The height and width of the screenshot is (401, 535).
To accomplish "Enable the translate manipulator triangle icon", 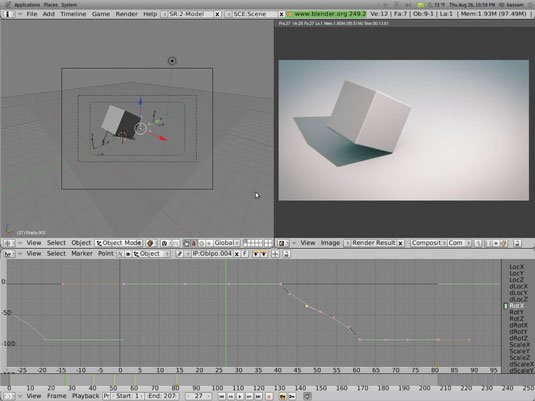I will (x=194, y=243).
